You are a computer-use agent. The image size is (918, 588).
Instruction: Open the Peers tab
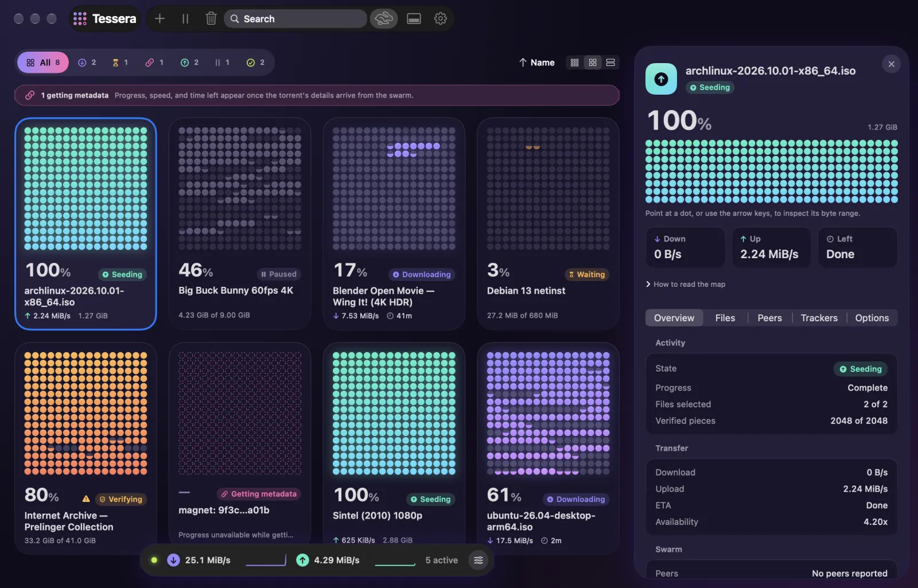769,318
